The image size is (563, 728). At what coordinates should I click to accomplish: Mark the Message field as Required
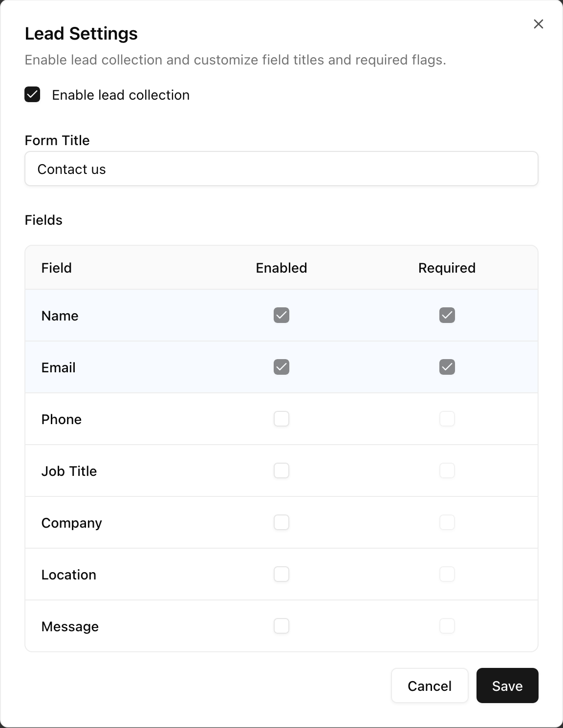(x=447, y=626)
